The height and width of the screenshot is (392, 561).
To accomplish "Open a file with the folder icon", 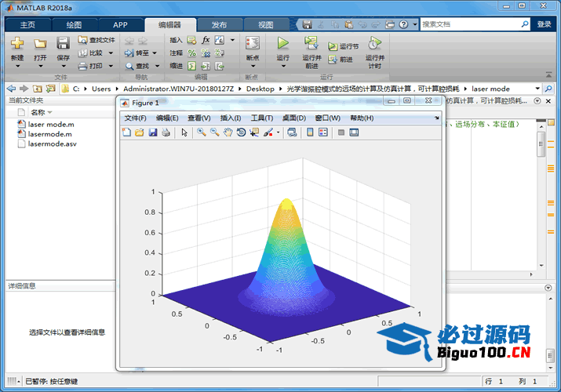I will [40, 43].
